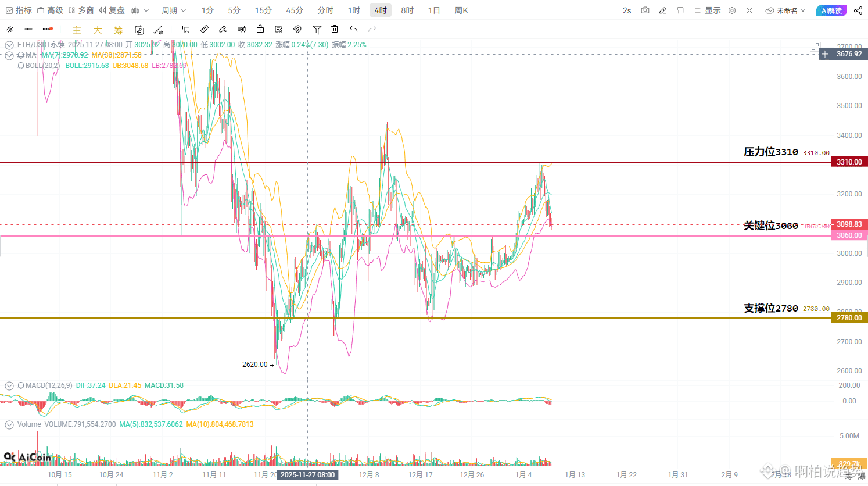The width and height of the screenshot is (868, 486).
Task: Click the pencil edit icon in top bar
Action: 662,10
